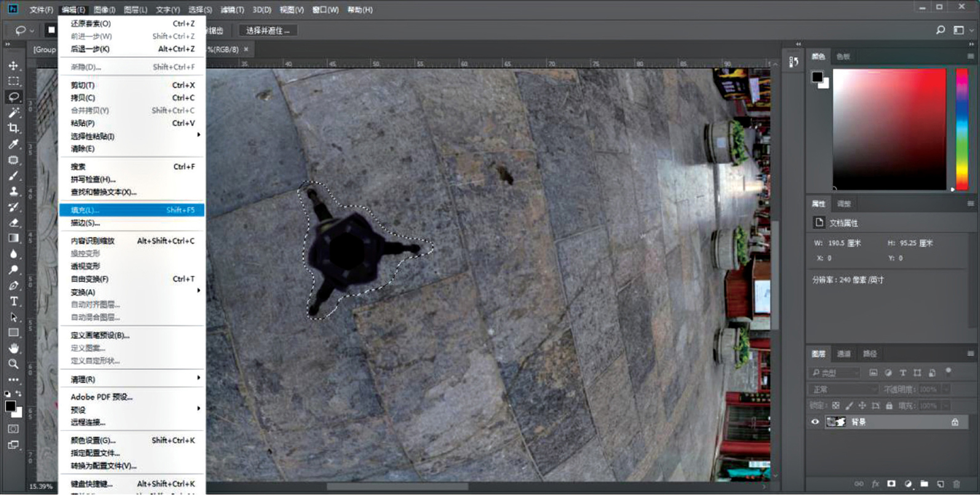
Task: Toggle Quick Mask mode in toolbar
Action: (x=14, y=429)
